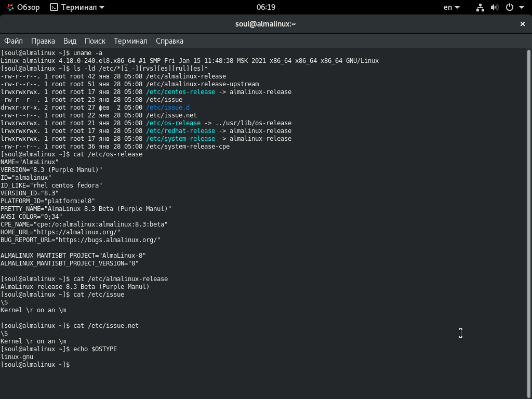
Task: Click the echo $OSTYPE command line
Action: click(59, 349)
